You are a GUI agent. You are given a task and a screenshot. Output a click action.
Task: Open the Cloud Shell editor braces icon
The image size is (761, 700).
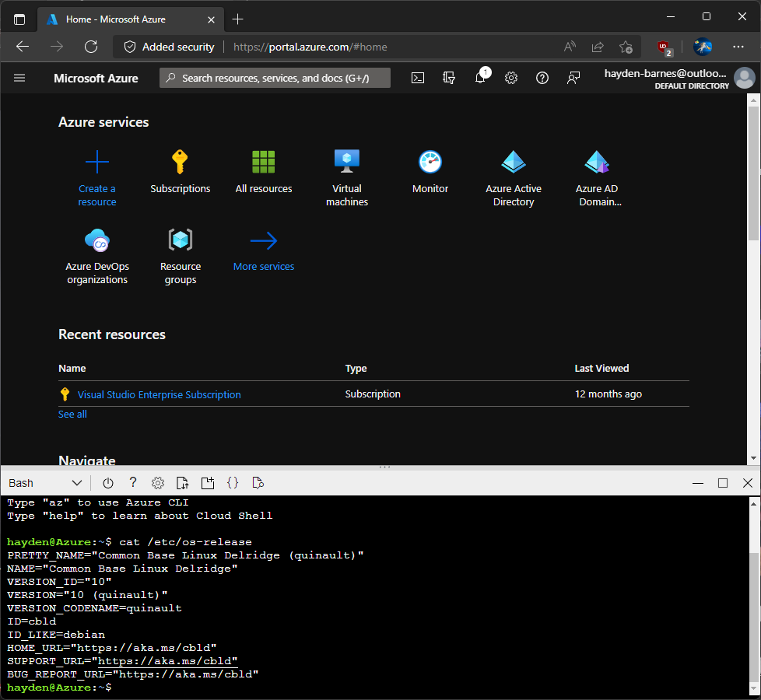click(233, 483)
